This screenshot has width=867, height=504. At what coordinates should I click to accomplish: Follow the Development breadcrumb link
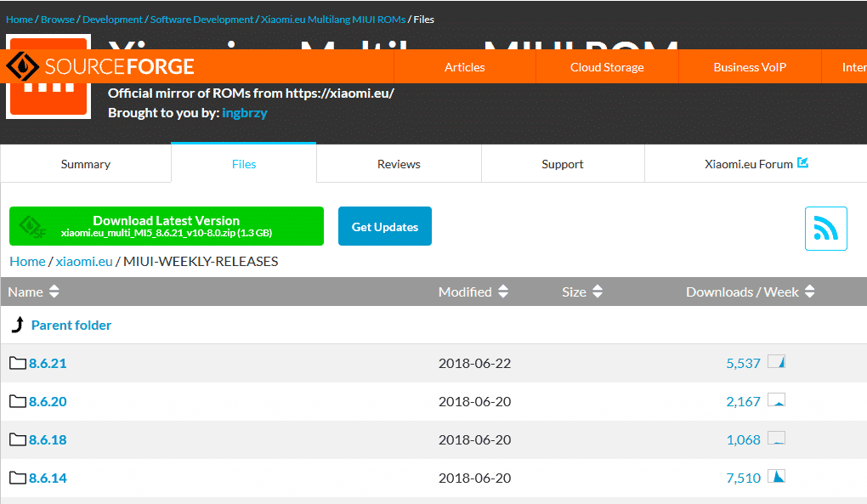pos(112,20)
